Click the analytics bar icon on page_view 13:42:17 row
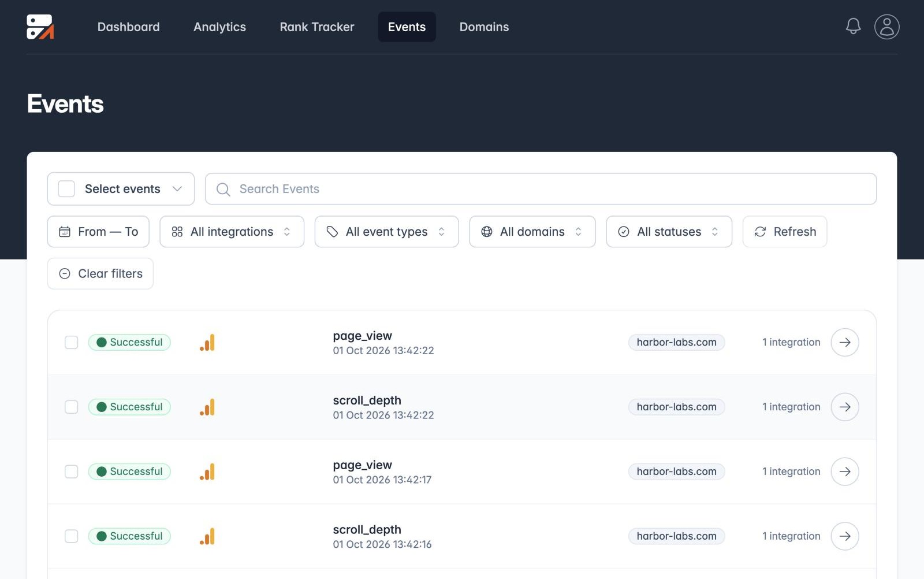Viewport: 924px width, 579px height. point(207,472)
